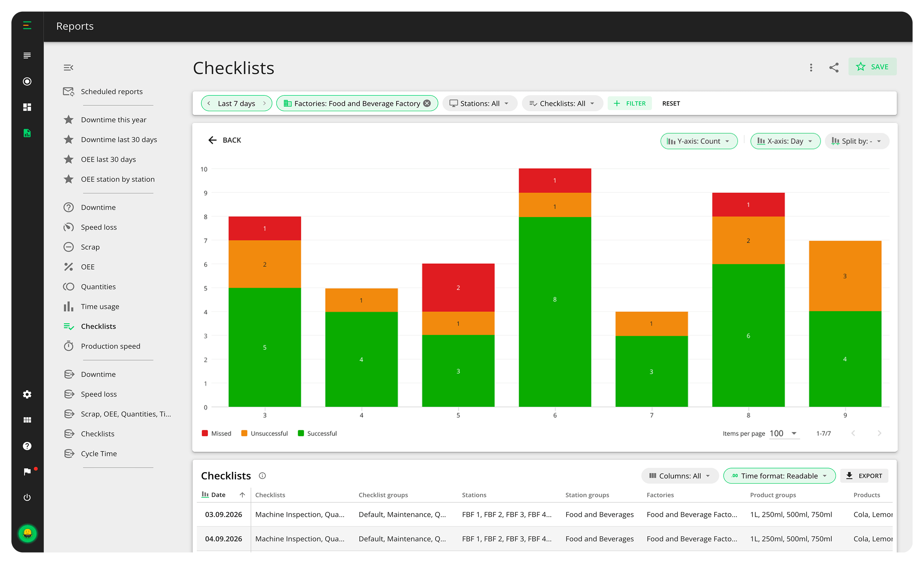Remove the Food and Beverage Factory filter
This screenshot has width=924, height=564.
(x=427, y=103)
